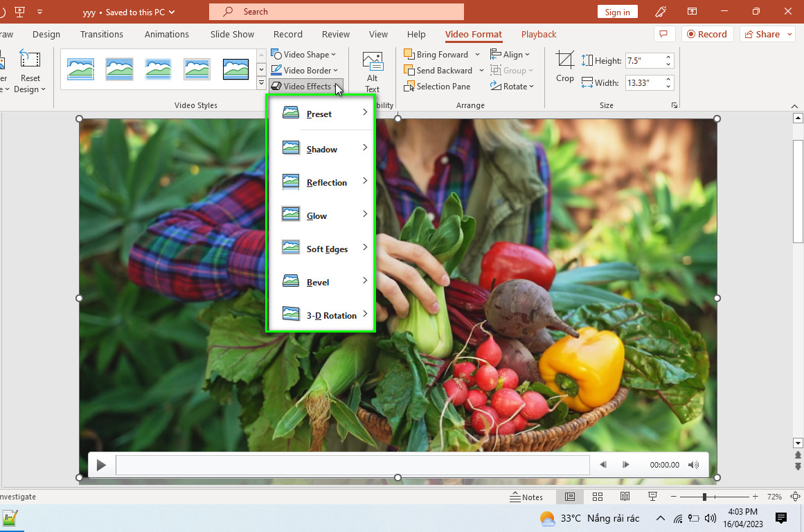
Task: Click the Sign in button
Action: [617, 12]
